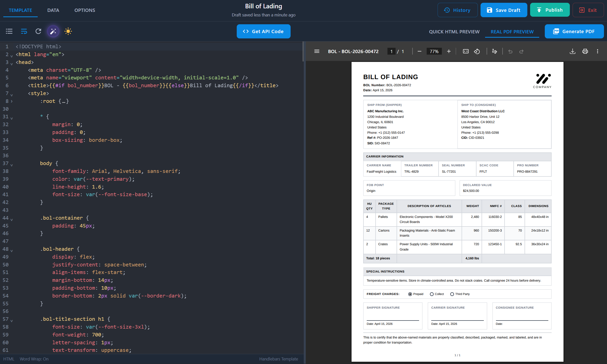Open the outline list icon

tap(9, 31)
